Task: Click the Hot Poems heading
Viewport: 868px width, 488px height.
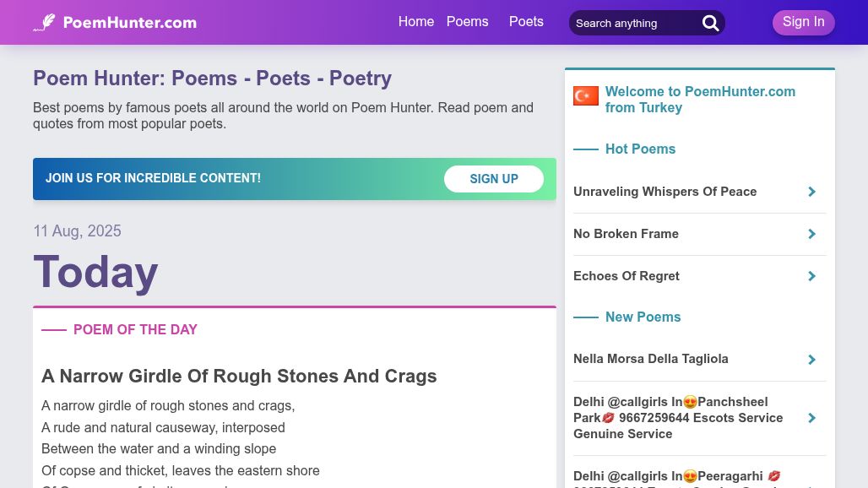Action: [x=640, y=149]
